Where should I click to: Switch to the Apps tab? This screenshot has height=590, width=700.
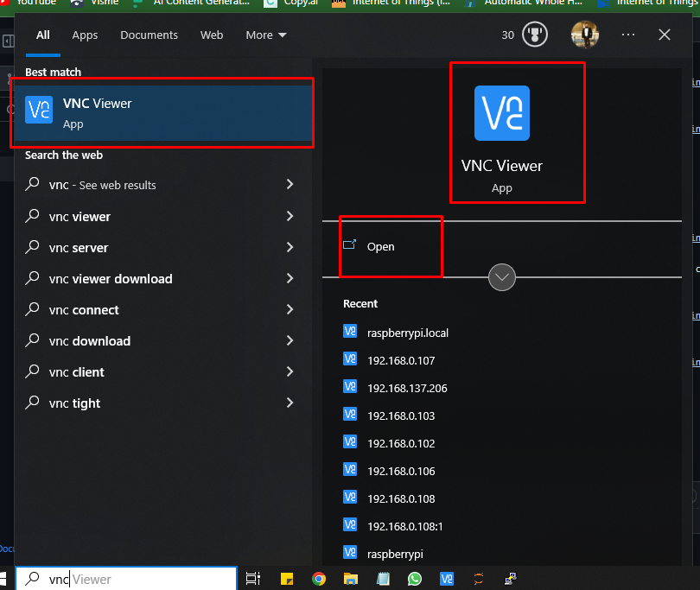coord(85,35)
